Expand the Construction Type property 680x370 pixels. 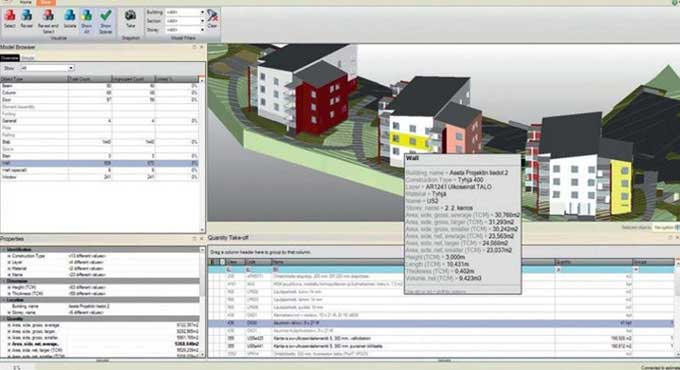[x=9, y=256]
